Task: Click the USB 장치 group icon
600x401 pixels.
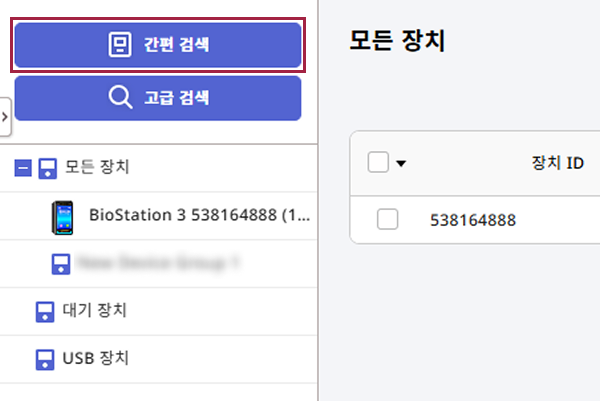Action: pyautogui.click(x=45, y=358)
